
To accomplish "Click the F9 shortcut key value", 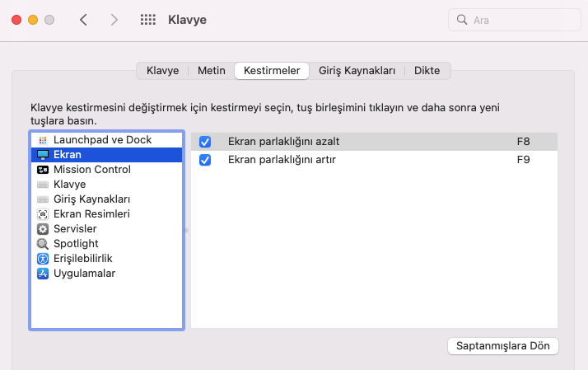I will pos(523,160).
